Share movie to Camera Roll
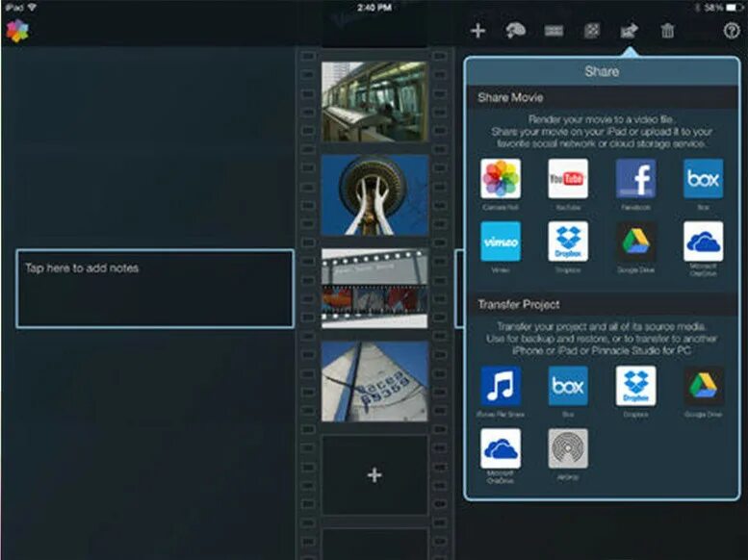748x560 pixels. pyautogui.click(x=501, y=178)
